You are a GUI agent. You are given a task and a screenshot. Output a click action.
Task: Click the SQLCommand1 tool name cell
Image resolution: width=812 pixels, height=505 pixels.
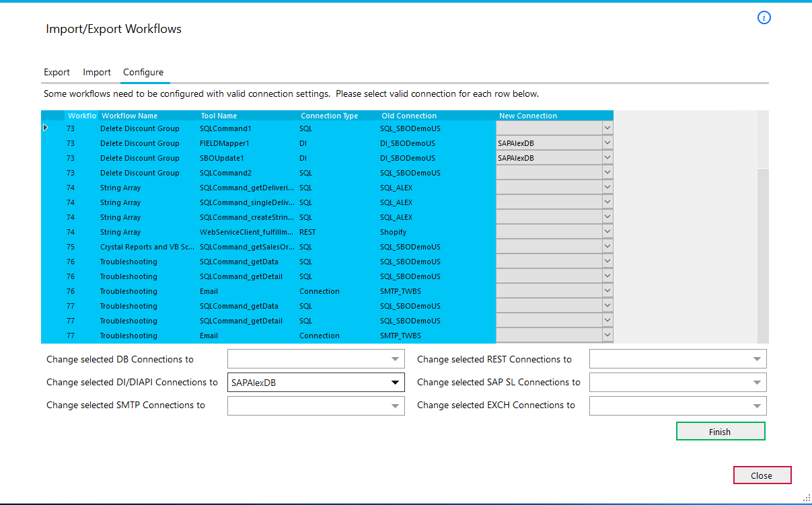pos(248,128)
